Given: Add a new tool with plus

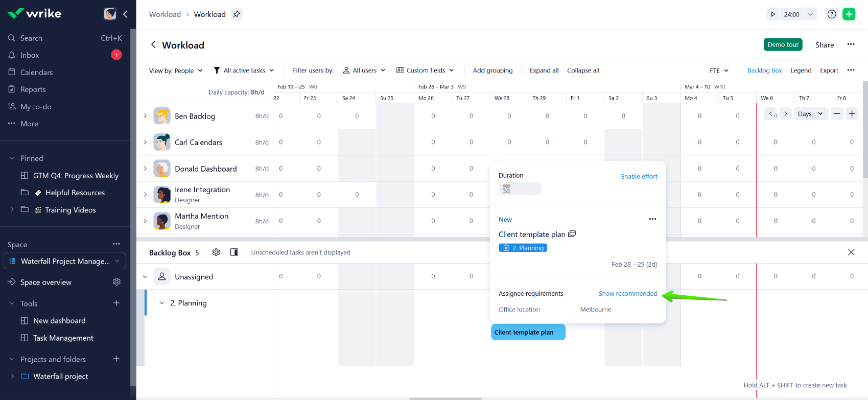Looking at the screenshot, I should 116,303.
